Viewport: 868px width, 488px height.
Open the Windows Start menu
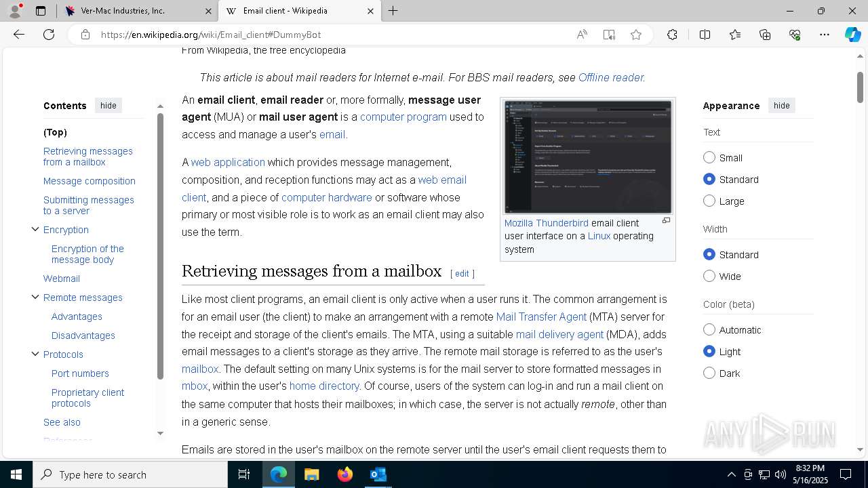point(16,474)
